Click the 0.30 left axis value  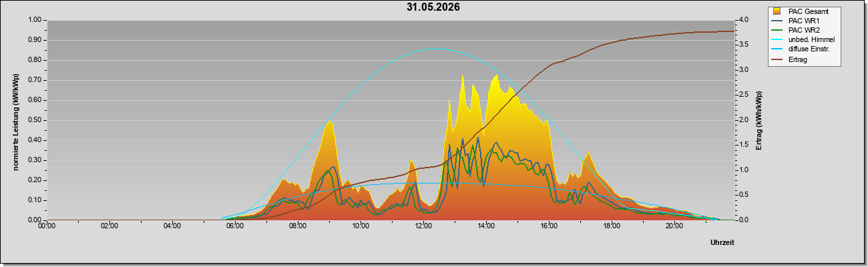pyautogui.click(x=35, y=160)
